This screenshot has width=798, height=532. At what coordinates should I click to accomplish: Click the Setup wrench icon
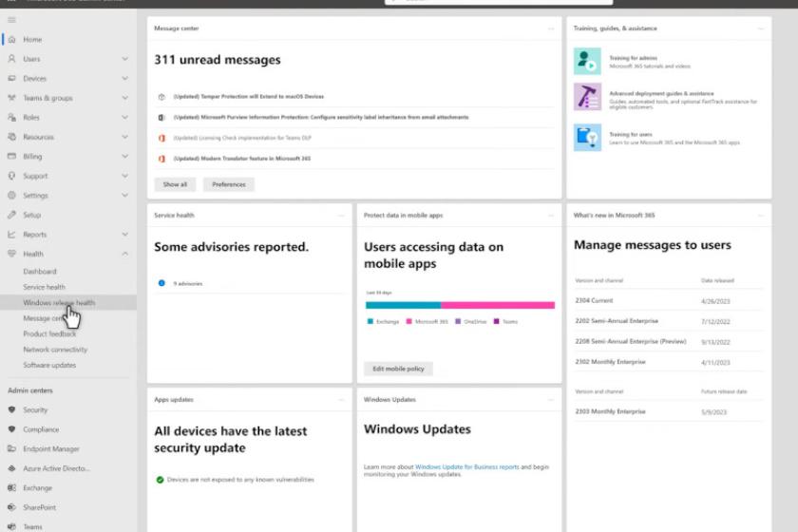tap(11, 215)
